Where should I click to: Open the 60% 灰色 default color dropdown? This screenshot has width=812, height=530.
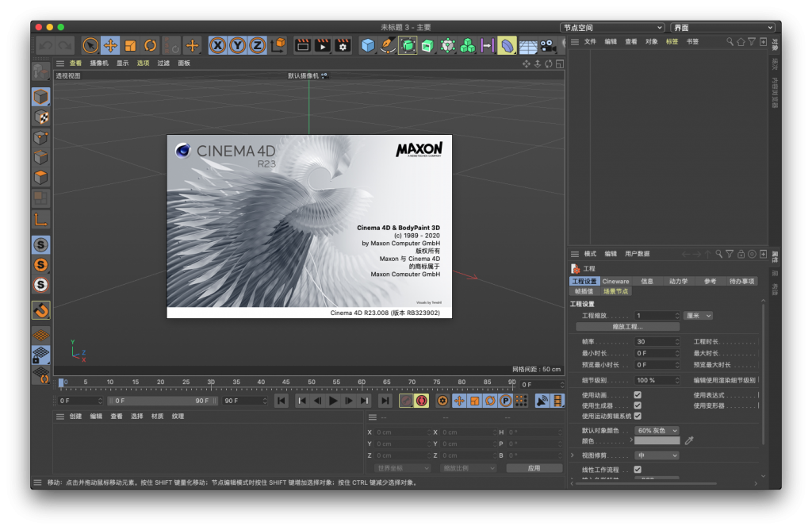pyautogui.click(x=657, y=431)
